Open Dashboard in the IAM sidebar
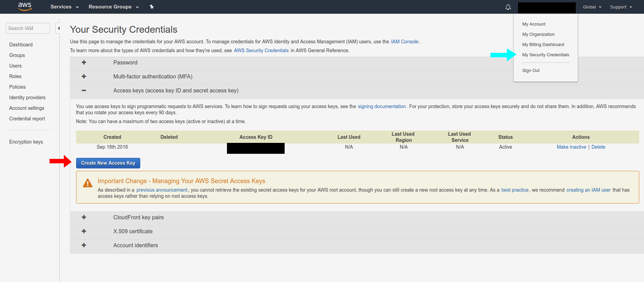This screenshot has height=282, width=644. click(x=21, y=45)
